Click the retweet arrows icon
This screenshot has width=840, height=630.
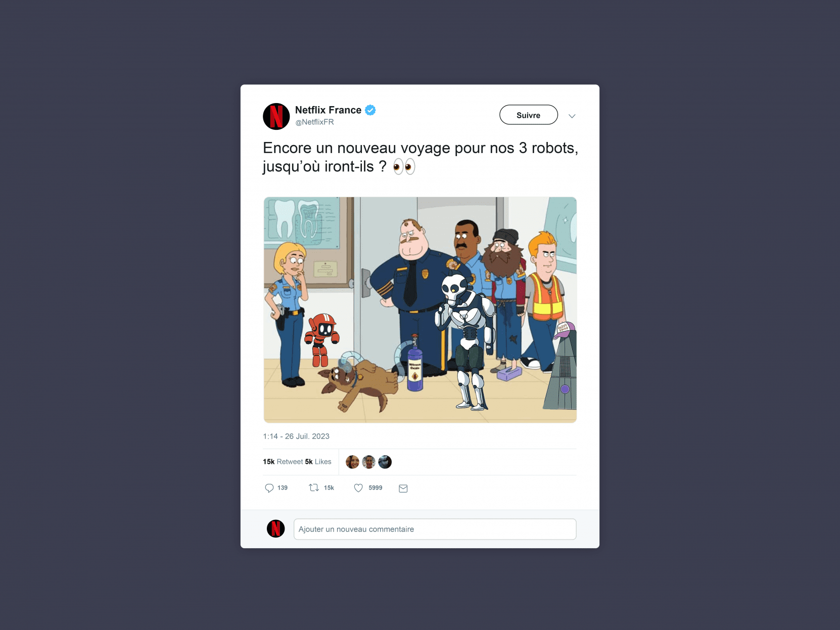click(314, 488)
